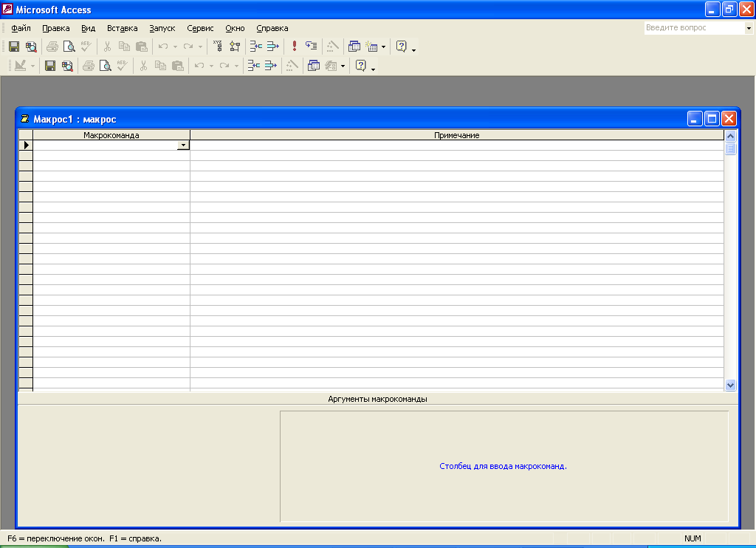Click Cut scissors icon in upper toolbar row
The height and width of the screenshot is (548, 756).
(x=107, y=47)
